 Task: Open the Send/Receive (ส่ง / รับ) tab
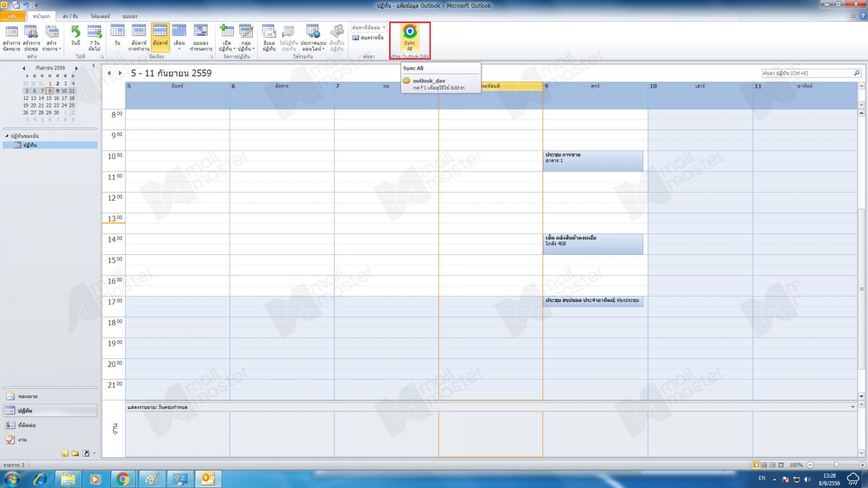71,16
